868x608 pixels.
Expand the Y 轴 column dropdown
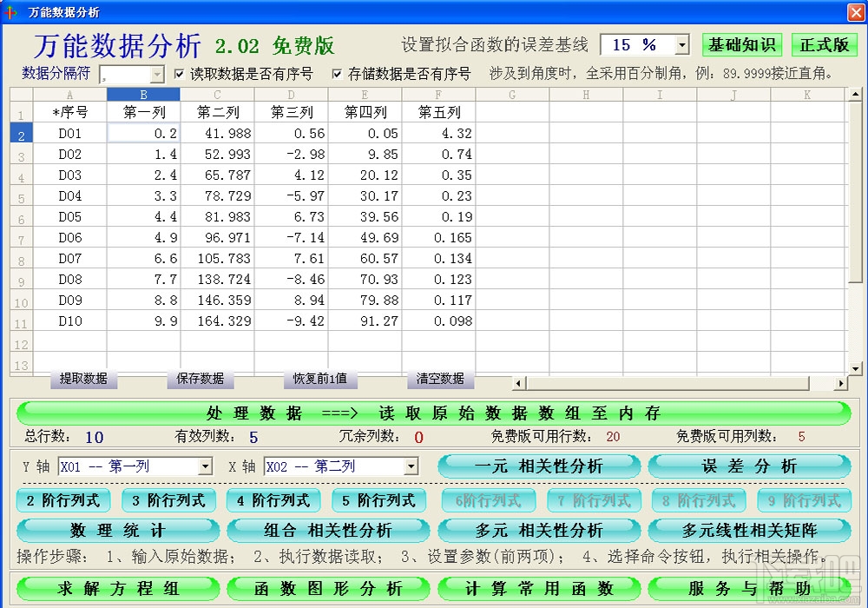(x=206, y=466)
